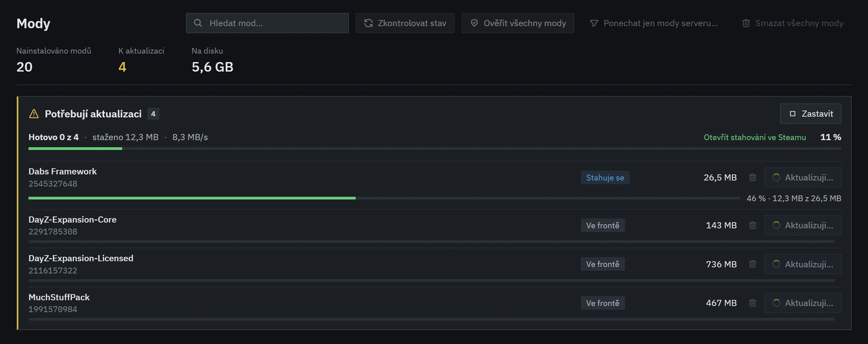
Task: Click the installed mods count 20
Action: click(x=24, y=67)
